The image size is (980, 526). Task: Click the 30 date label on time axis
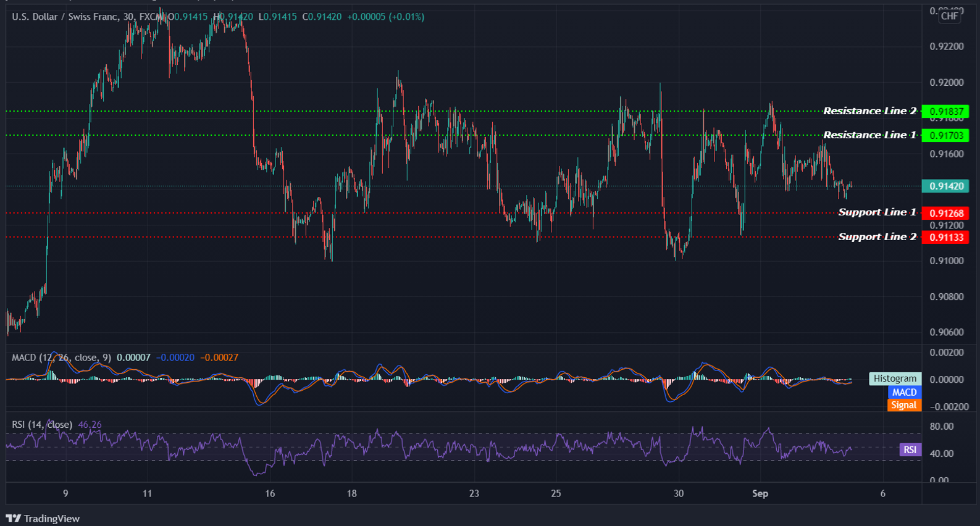tap(679, 493)
